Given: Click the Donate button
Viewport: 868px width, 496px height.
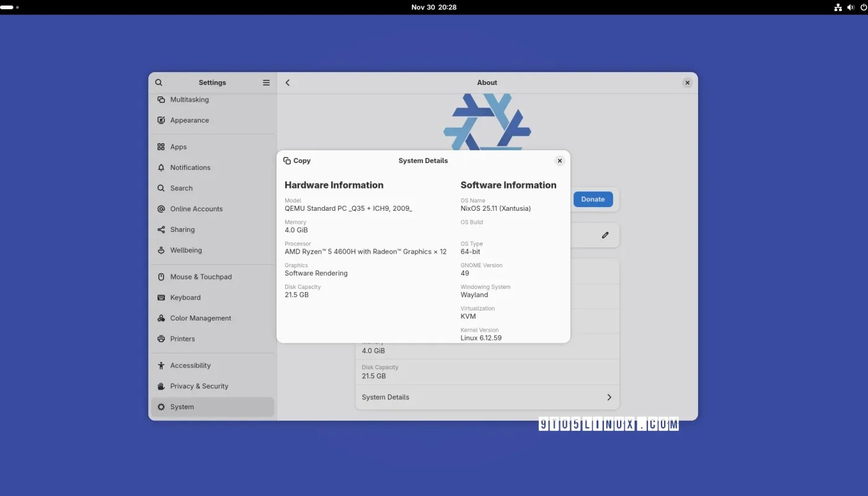Looking at the screenshot, I should (593, 199).
